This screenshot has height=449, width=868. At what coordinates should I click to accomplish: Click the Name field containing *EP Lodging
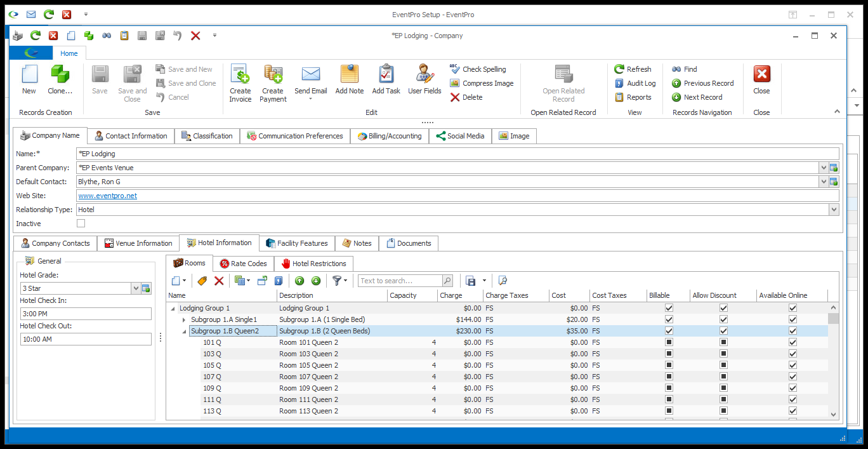click(457, 154)
